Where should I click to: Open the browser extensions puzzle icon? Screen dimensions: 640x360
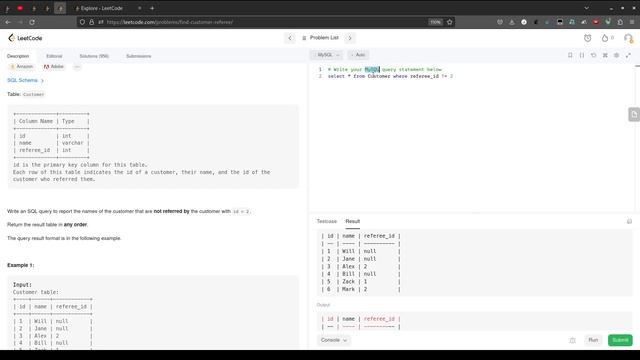tap(620, 22)
